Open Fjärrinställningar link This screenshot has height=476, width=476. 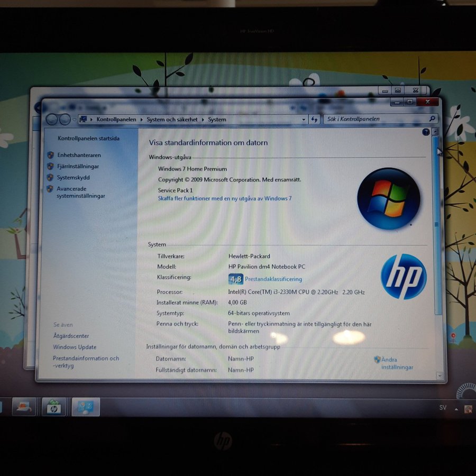click(x=78, y=167)
